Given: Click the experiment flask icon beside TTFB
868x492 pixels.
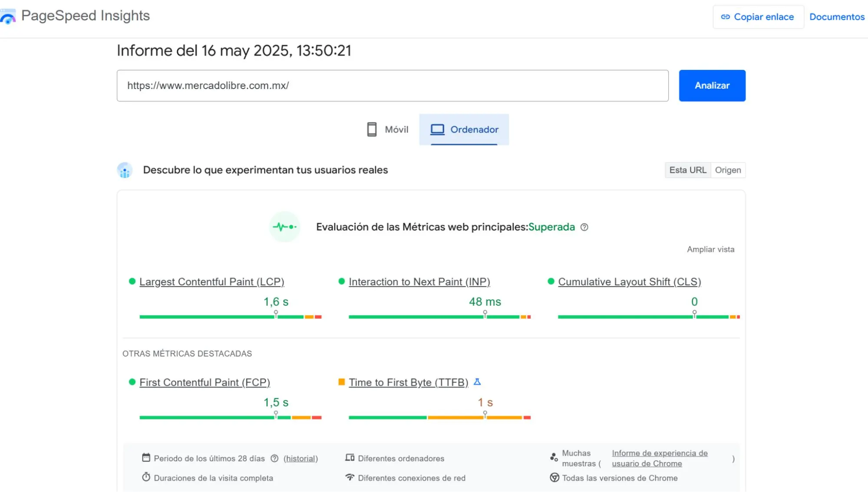Looking at the screenshot, I should tap(478, 382).
